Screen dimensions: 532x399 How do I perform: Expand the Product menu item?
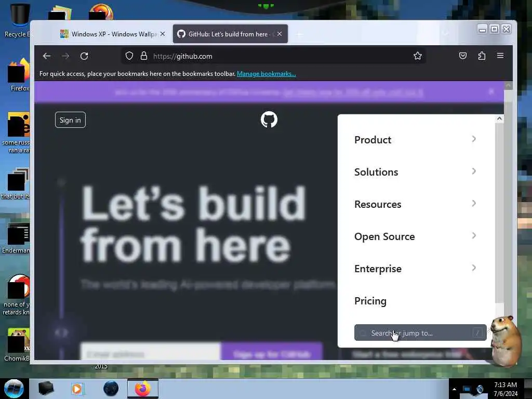[x=416, y=140]
